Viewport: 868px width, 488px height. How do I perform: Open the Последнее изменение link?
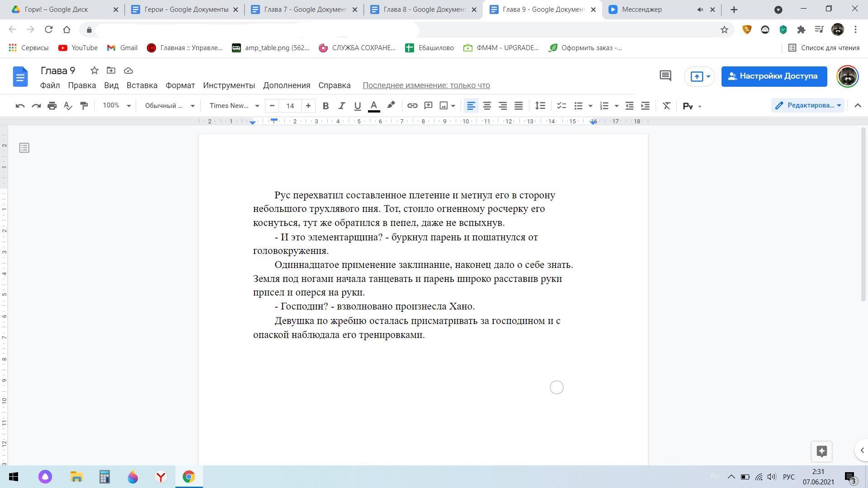click(x=426, y=85)
